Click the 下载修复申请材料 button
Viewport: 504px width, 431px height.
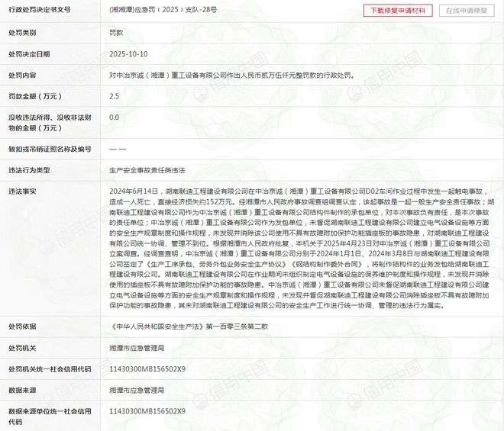point(398,11)
